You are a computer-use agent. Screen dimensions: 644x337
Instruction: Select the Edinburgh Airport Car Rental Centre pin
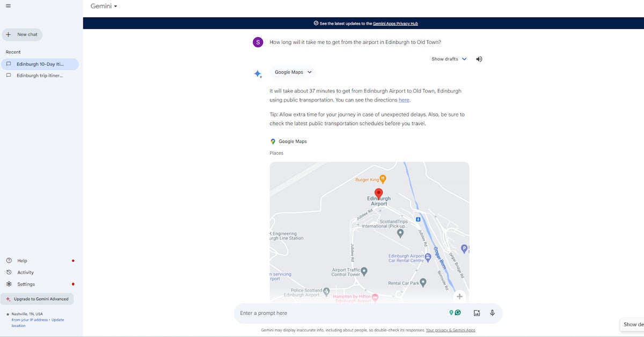point(428,258)
